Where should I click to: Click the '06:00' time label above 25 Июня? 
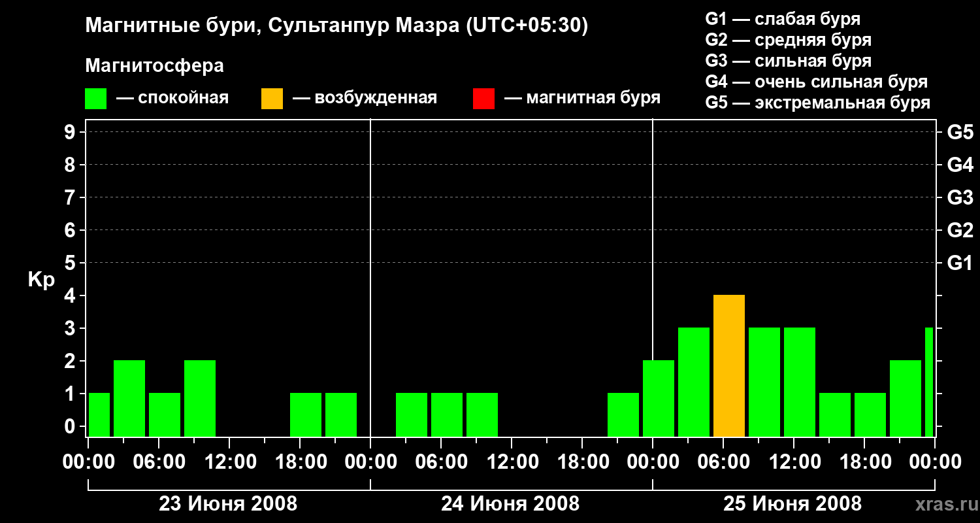tap(723, 463)
